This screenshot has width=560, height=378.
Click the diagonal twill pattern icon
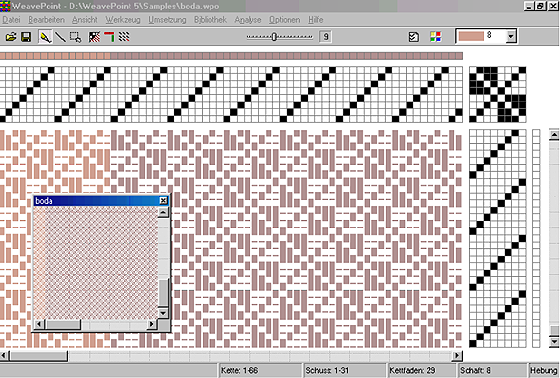pos(124,37)
